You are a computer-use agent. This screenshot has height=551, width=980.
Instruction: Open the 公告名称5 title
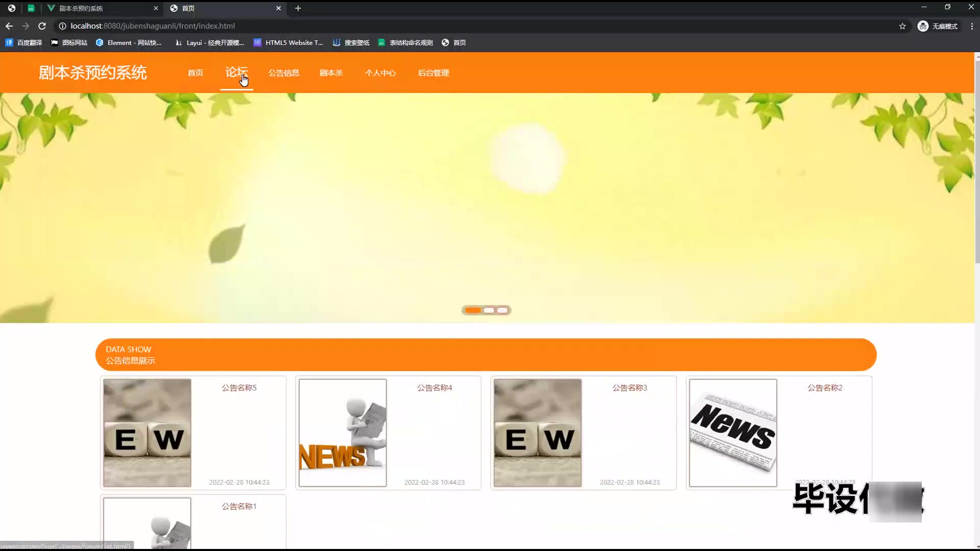tap(239, 388)
